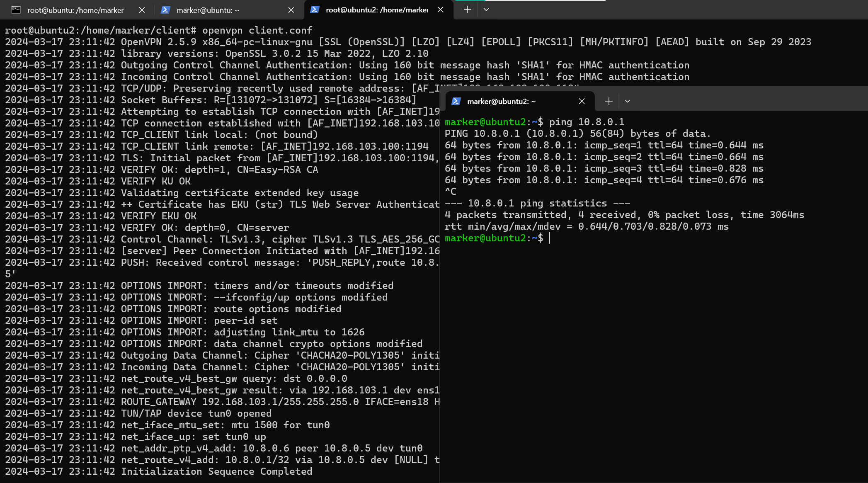Click PowerShell icon in second window tab
The image size is (868, 483).
[456, 101]
